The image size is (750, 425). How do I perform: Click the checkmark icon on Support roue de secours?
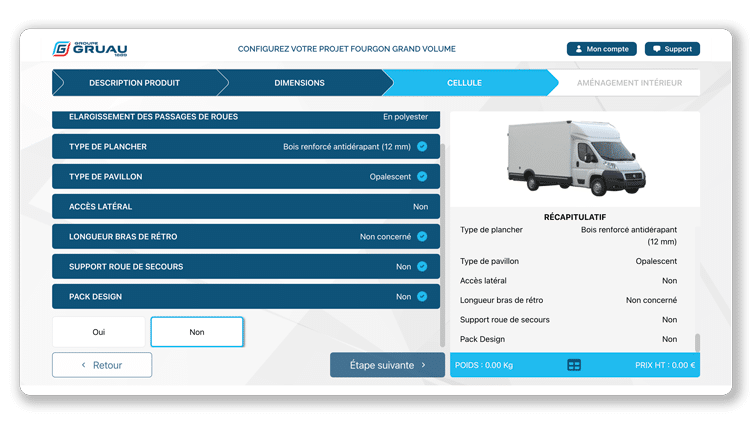coord(422,267)
